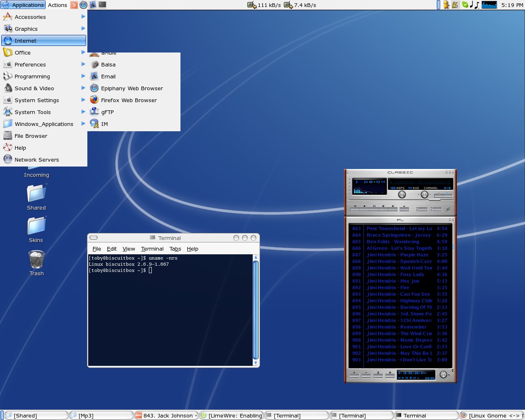Click previous track button in player
The height and width of the screenshot is (420, 525).
pyautogui.click(x=355, y=208)
